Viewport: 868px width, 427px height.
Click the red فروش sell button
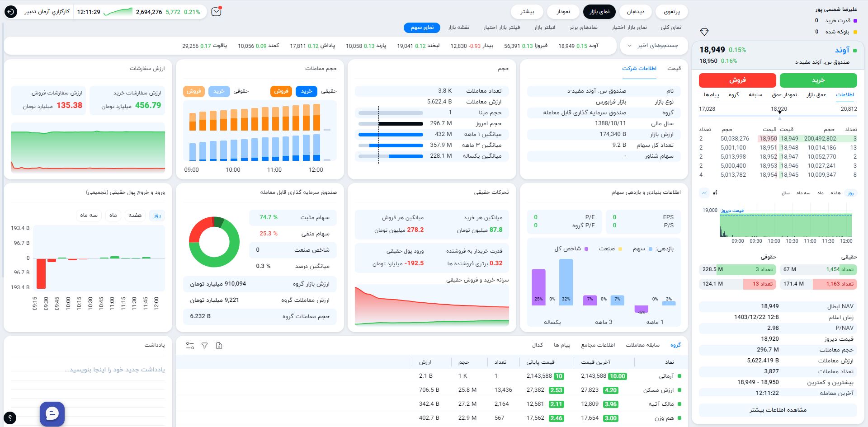(737, 80)
